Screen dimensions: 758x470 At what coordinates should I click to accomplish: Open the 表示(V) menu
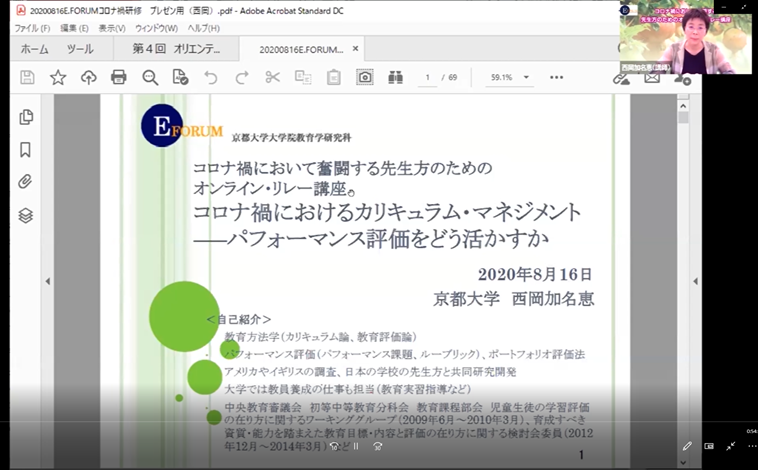click(112, 28)
